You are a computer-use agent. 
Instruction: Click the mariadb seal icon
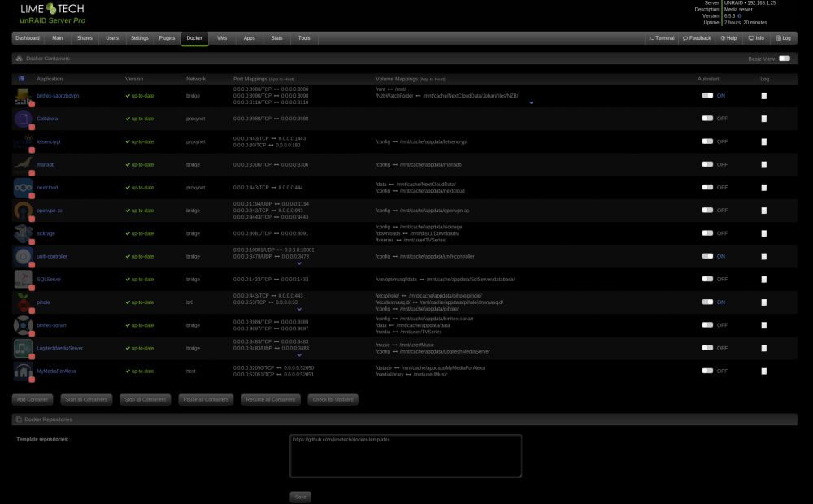24,165
